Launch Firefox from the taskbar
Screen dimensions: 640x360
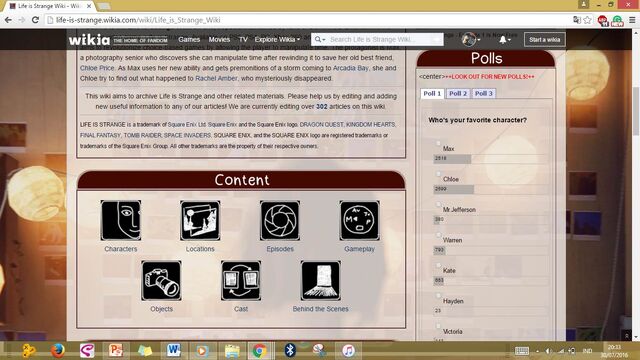point(58,351)
